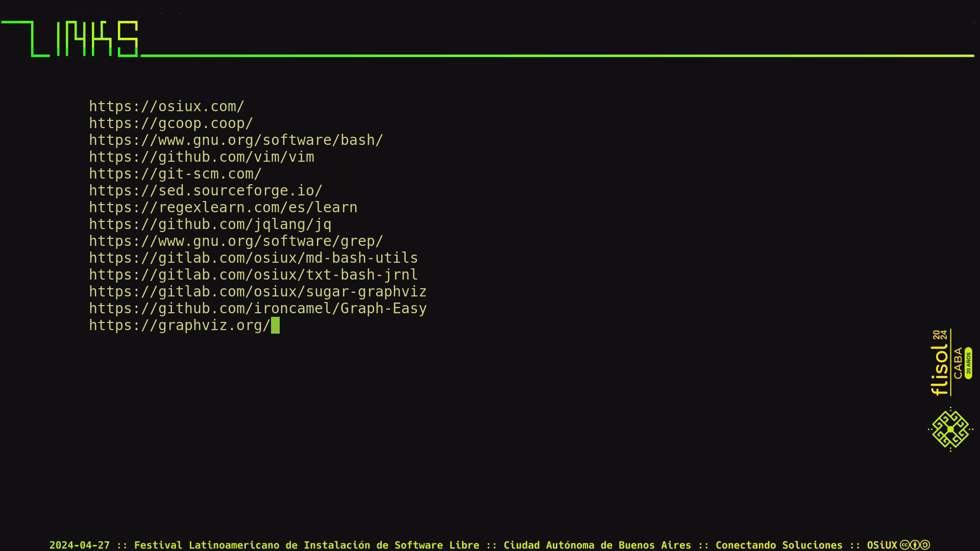Open the https://gcoop.coop/ link
The image size is (980, 551).
pos(171,123)
